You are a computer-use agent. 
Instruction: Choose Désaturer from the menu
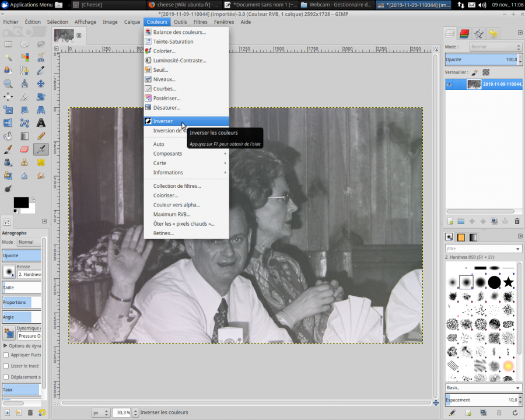pos(186,108)
